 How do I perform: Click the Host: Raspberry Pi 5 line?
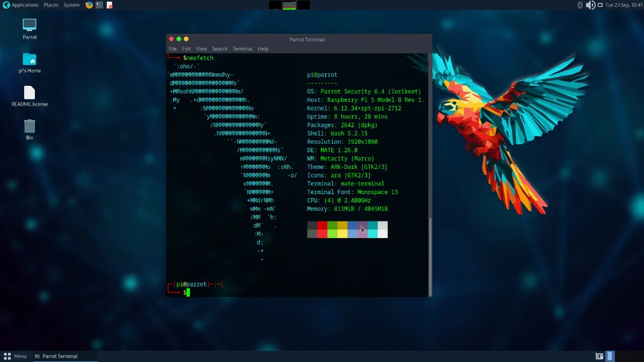click(366, 100)
